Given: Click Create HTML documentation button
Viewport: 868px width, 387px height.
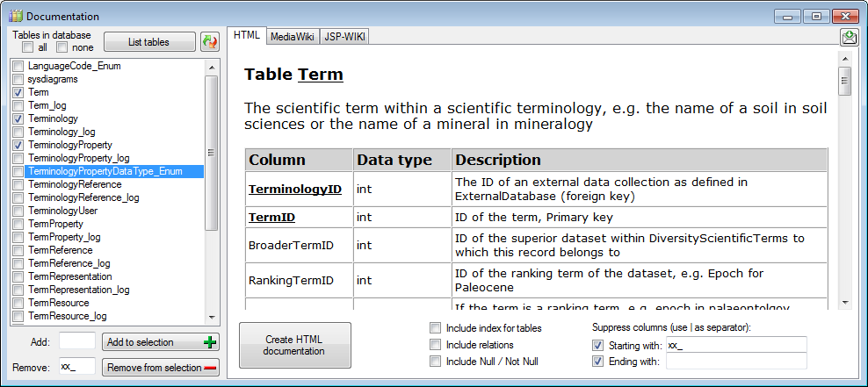Looking at the screenshot, I should point(294,345).
